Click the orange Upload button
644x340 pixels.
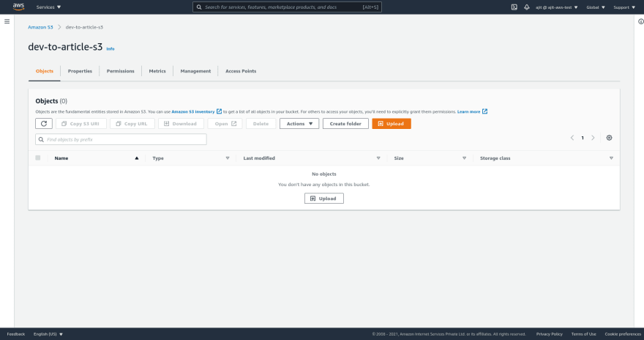tap(392, 123)
